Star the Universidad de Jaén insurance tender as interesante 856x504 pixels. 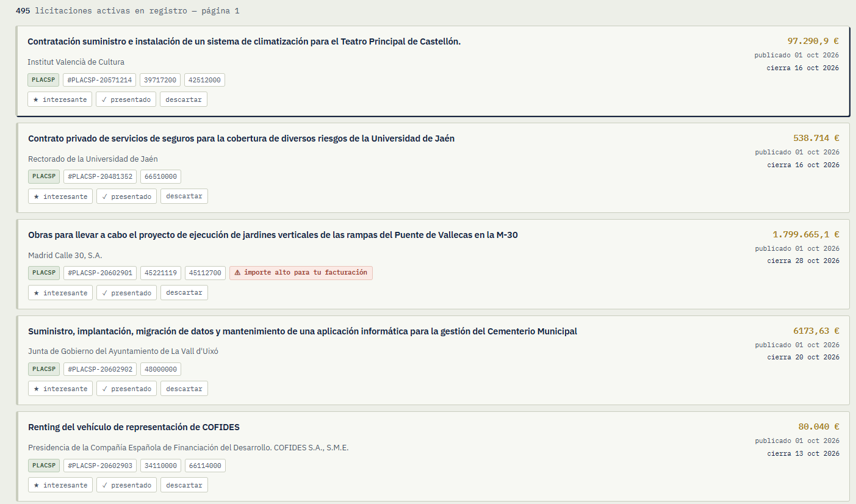coord(60,196)
